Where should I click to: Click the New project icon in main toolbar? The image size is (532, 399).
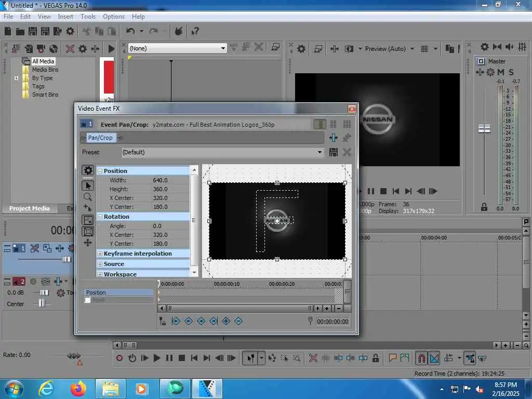tap(8, 31)
